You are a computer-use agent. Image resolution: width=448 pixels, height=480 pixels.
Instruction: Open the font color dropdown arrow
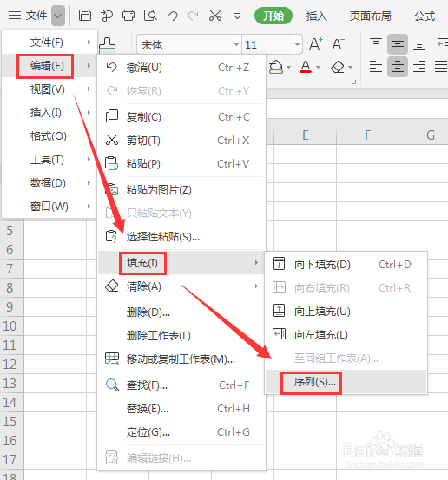[318, 67]
